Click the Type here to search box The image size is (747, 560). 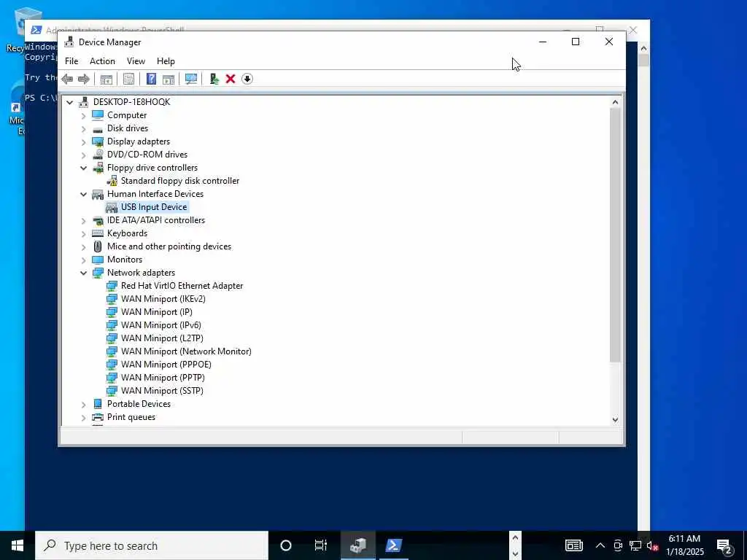(152, 545)
